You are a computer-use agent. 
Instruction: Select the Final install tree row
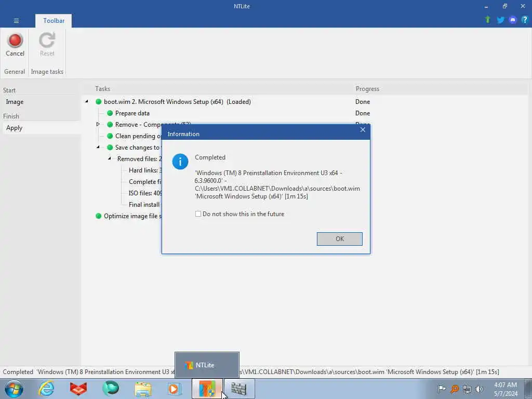click(144, 205)
